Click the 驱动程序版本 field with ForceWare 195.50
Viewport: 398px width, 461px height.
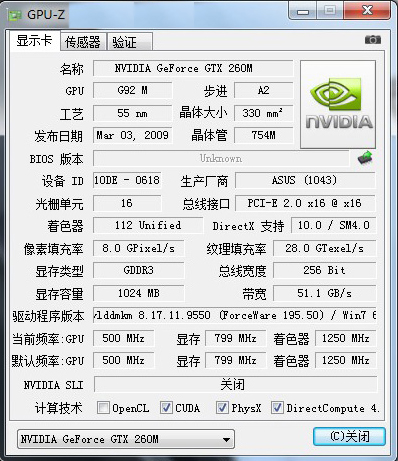235,315
